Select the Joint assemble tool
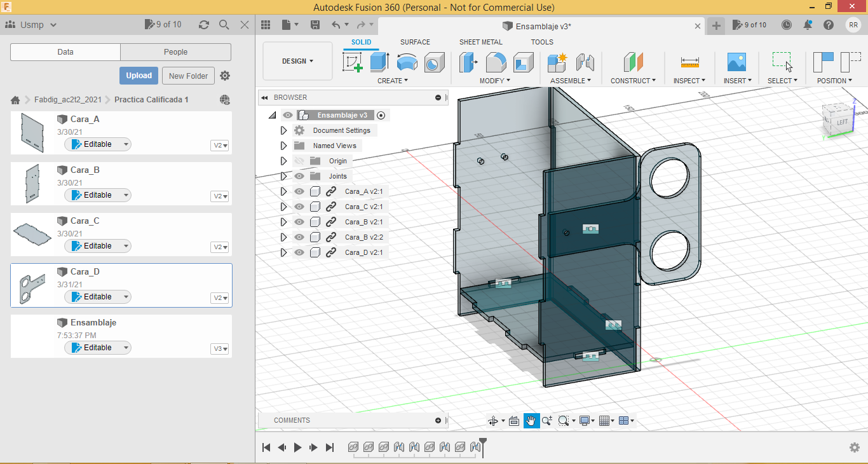This screenshot has width=868, height=464. pos(585,62)
